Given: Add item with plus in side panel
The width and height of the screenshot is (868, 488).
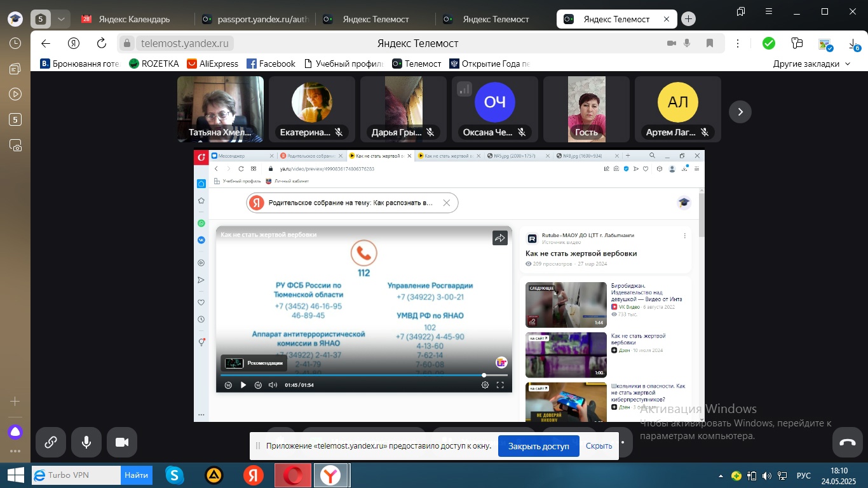Looking at the screenshot, I should (15, 402).
